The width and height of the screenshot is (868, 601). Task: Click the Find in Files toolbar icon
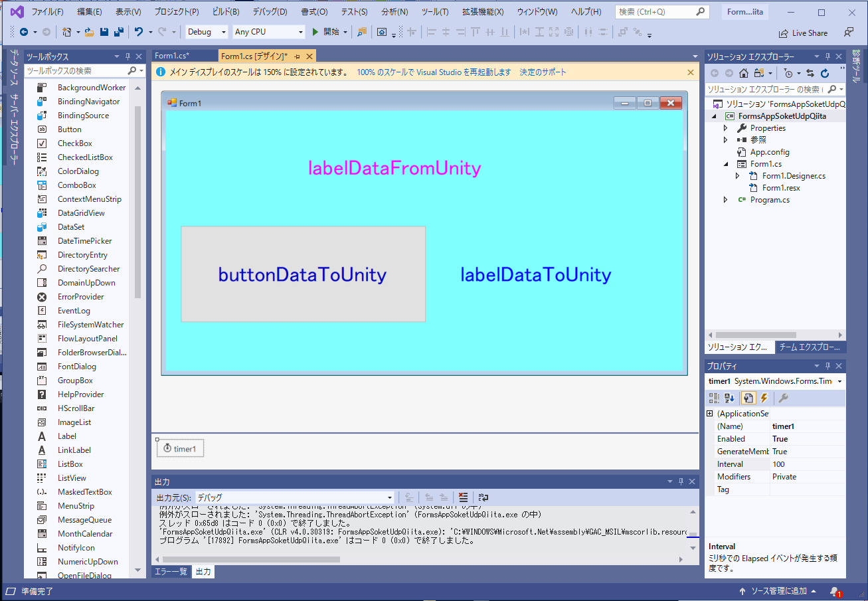tap(362, 32)
